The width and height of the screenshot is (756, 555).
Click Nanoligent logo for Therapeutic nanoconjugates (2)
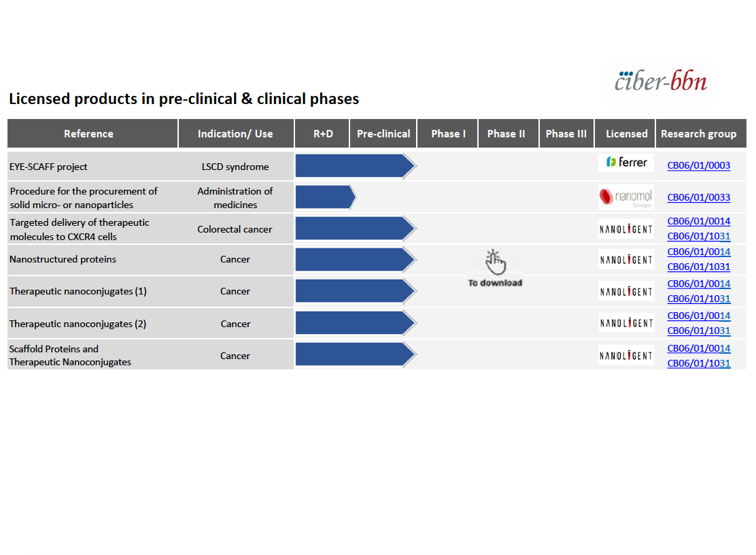[x=626, y=322]
